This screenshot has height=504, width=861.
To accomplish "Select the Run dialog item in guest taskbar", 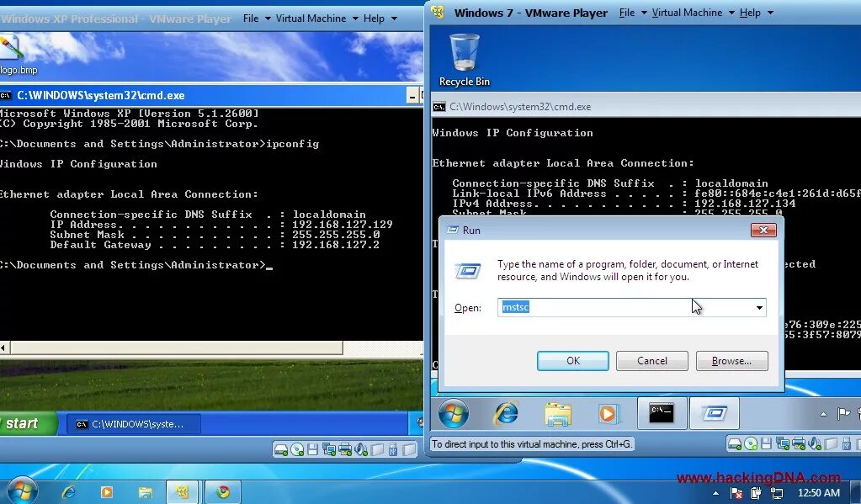I will coord(714,413).
